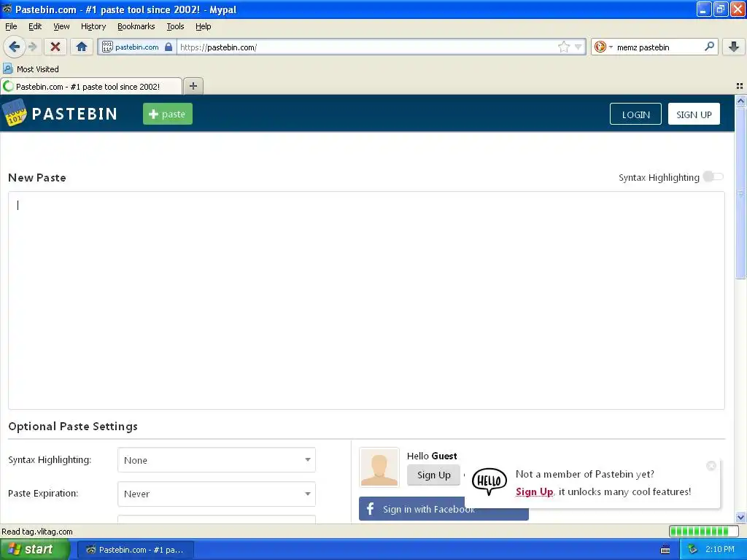The image size is (747, 560).
Task: Click the Facebook f icon
Action: coord(370,508)
